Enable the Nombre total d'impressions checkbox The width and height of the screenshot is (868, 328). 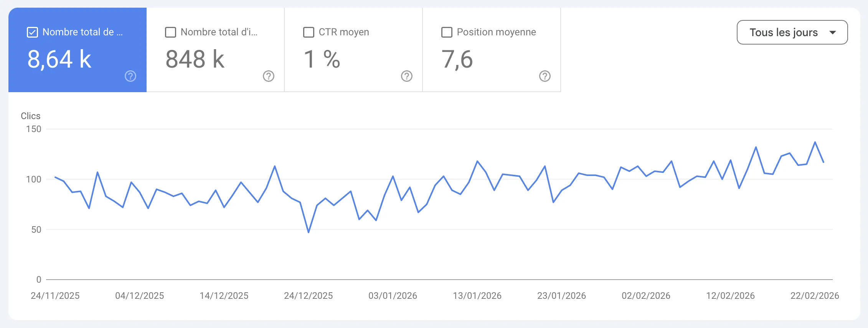170,32
